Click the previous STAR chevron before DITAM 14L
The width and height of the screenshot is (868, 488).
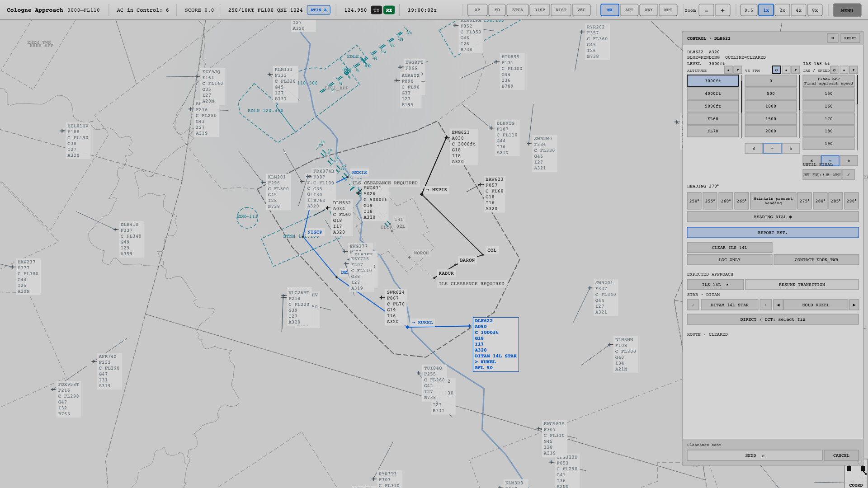click(x=693, y=305)
